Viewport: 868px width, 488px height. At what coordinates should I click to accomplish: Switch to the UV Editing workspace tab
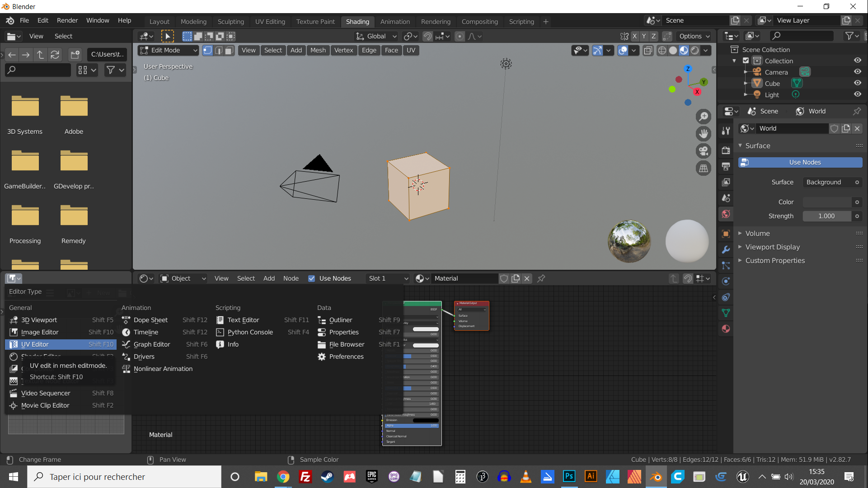(x=270, y=21)
